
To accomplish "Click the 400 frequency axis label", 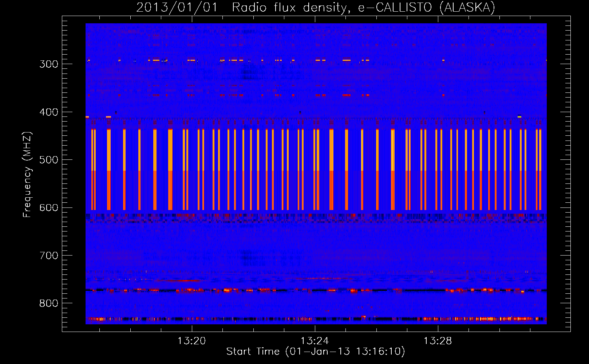I will (x=49, y=112).
